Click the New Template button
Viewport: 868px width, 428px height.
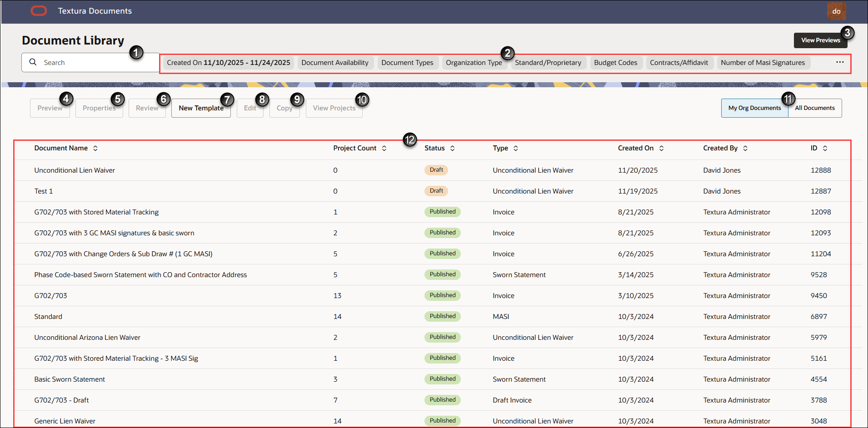tap(201, 108)
